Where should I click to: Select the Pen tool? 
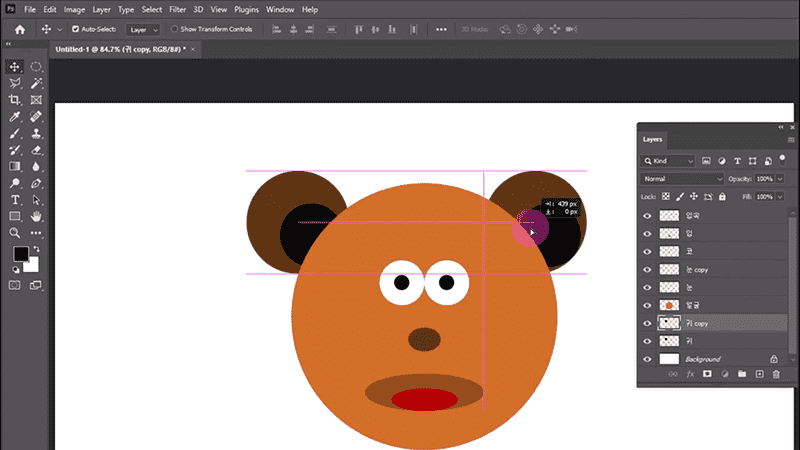tap(36, 183)
